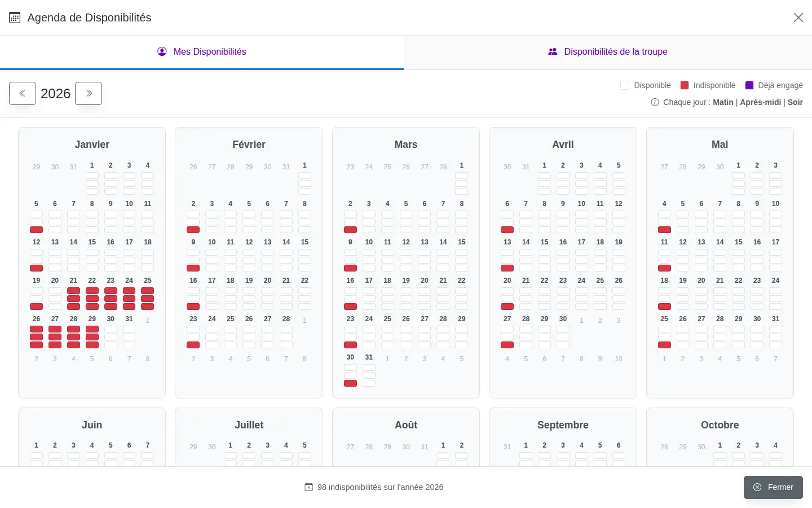Click the Mai month heading
The height and width of the screenshot is (508, 812).
tap(720, 144)
